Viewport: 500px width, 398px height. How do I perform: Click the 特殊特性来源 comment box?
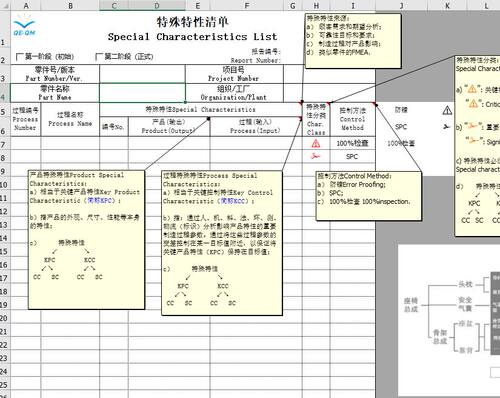point(353,41)
